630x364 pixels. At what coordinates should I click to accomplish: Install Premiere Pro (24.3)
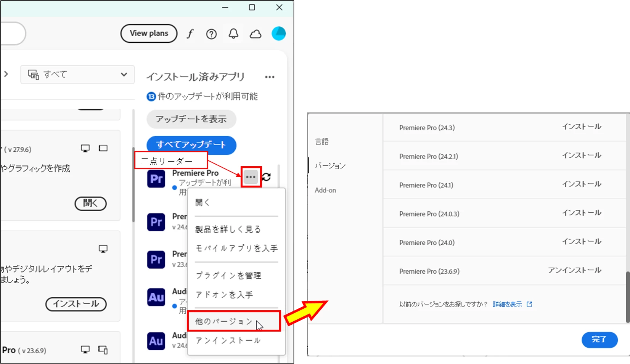(582, 127)
